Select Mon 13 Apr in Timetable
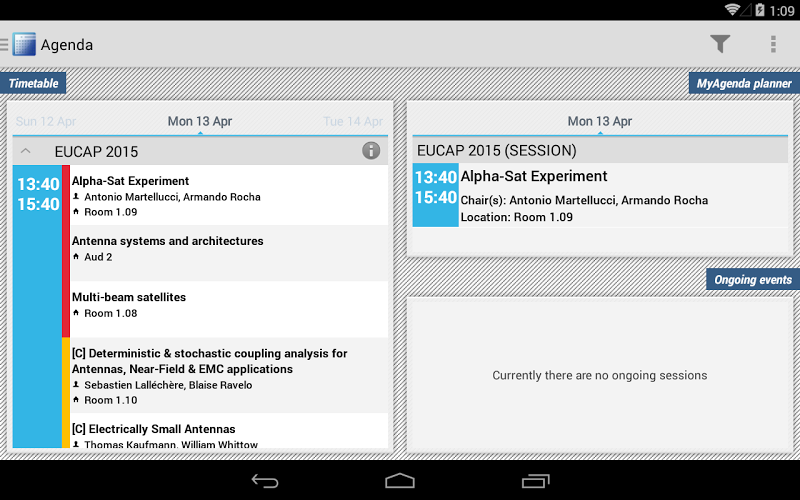 (x=200, y=121)
